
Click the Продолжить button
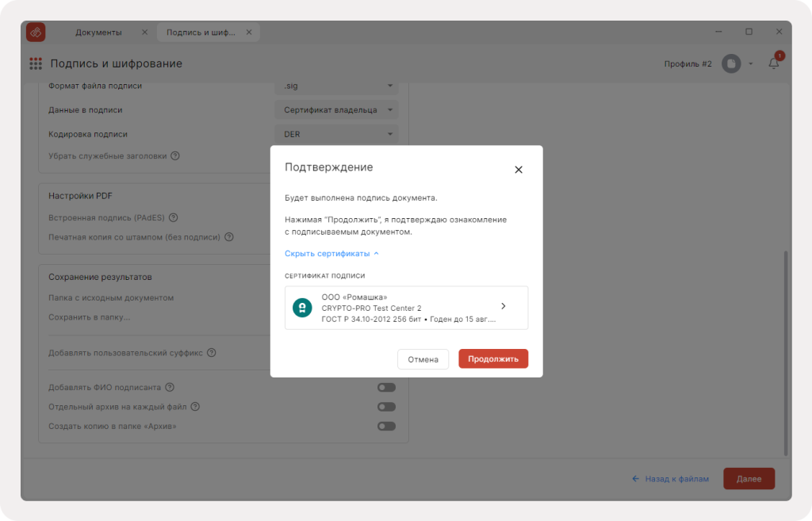click(x=493, y=359)
